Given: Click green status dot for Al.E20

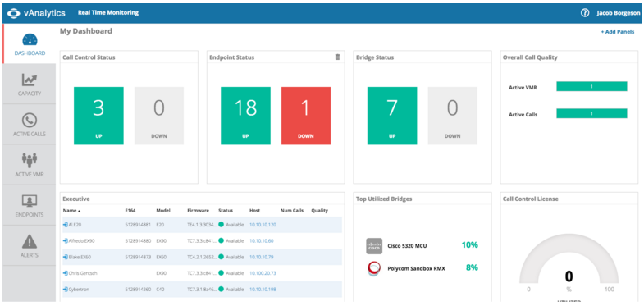Looking at the screenshot, I should coord(221,225).
